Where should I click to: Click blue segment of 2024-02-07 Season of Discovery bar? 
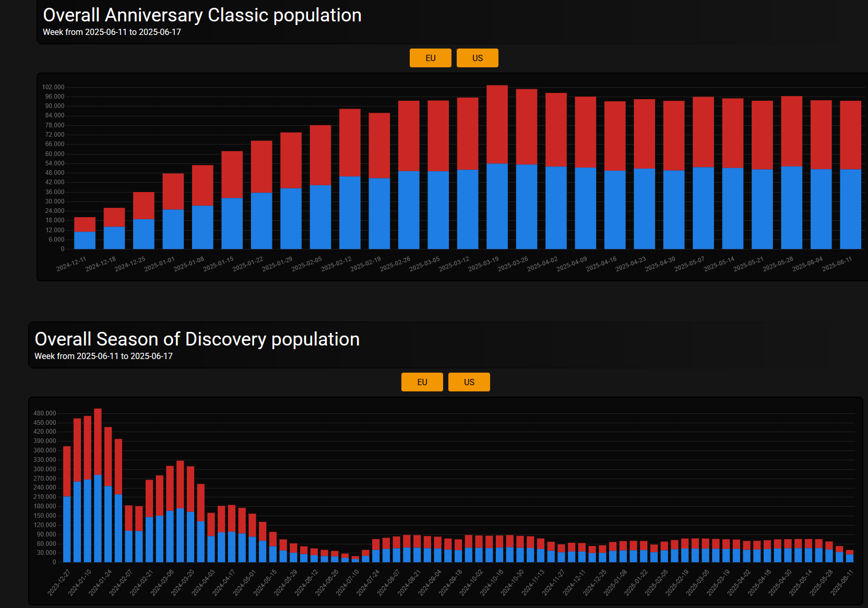[128, 546]
